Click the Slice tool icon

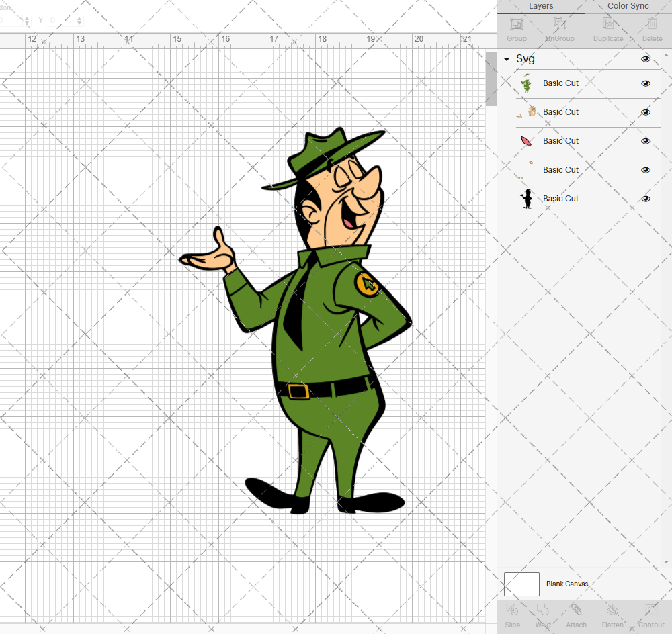[x=512, y=610]
